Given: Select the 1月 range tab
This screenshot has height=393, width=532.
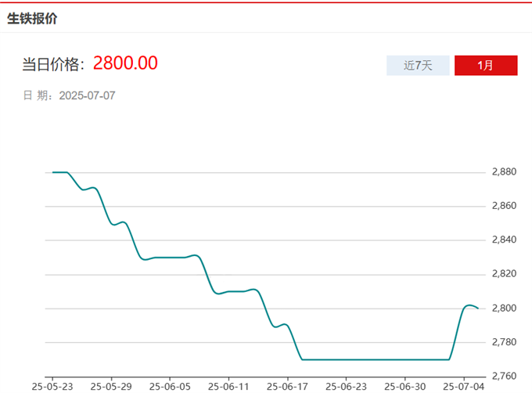Looking at the screenshot, I should tap(485, 66).
